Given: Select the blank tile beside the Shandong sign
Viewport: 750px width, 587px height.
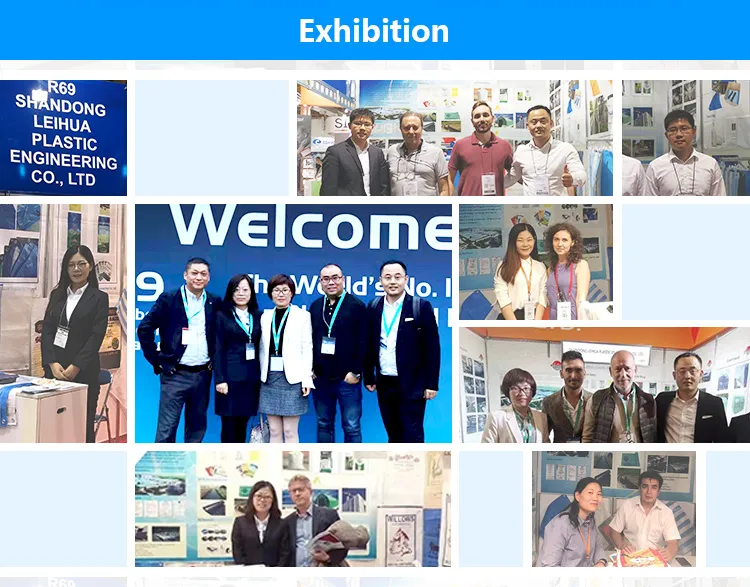Looking at the screenshot, I should 211,138.
